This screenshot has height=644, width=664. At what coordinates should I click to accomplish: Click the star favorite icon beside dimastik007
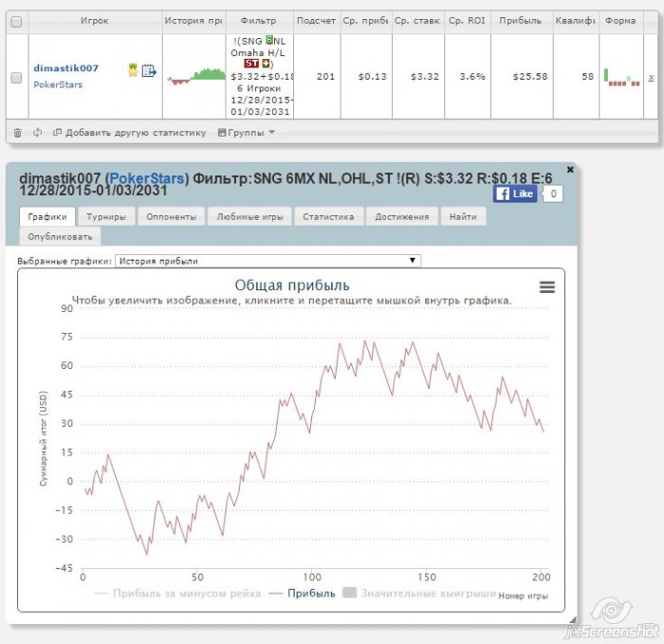coord(133,70)
